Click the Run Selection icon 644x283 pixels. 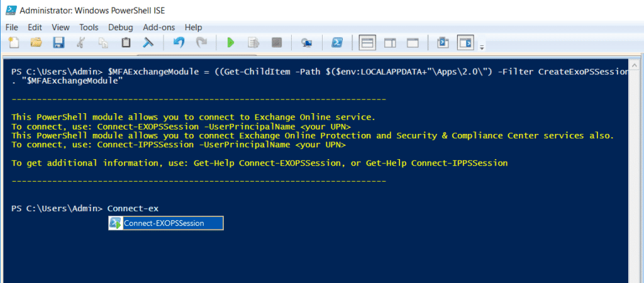pos(254,42)
